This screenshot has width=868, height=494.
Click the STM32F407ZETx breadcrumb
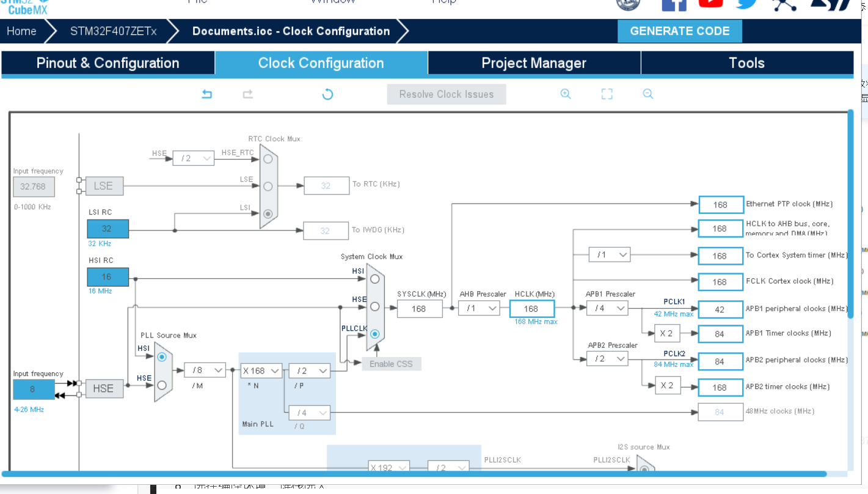pos(114,31)
